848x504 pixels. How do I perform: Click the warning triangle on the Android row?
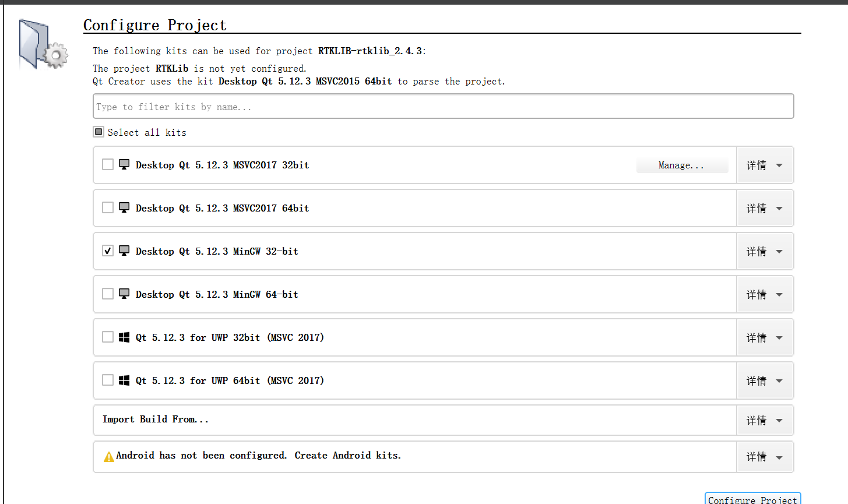(x=108, y=456)
